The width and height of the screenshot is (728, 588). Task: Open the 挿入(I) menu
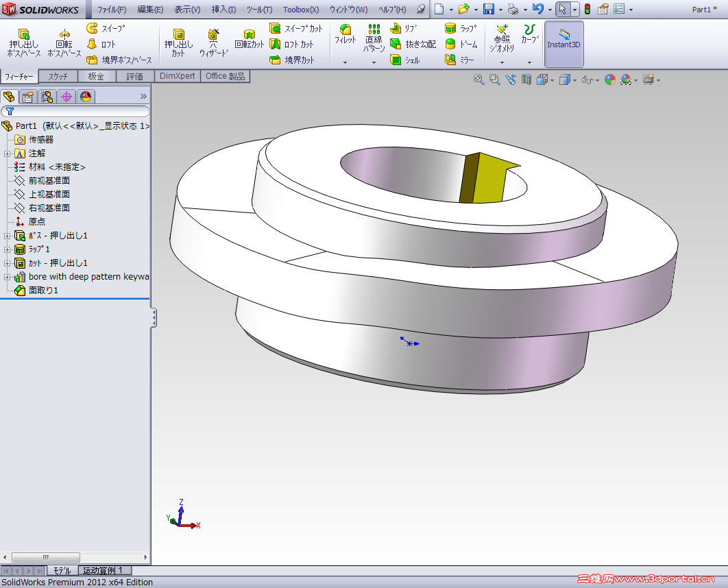(x=223, y=10)
